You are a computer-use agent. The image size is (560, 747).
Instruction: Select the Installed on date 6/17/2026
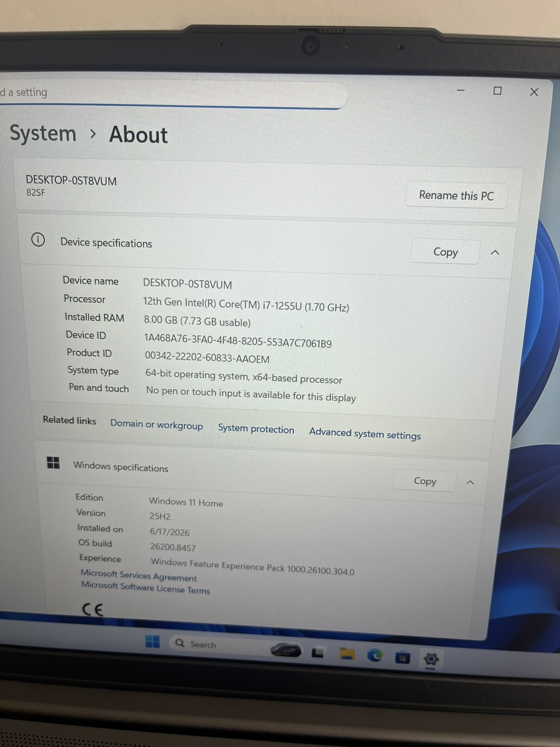click(x=169, y=532)
